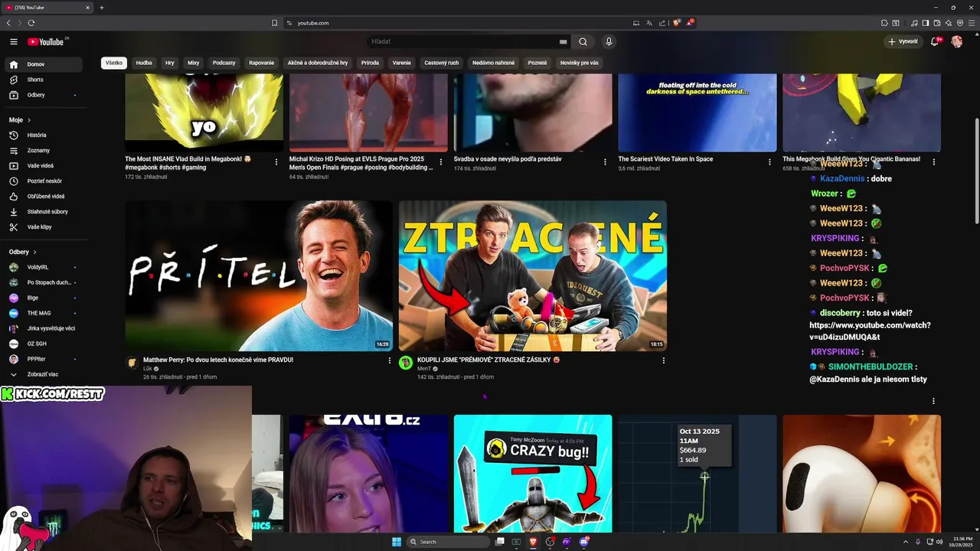The width and height of the screenshot is (980, 551).
Task: Open browser extensions puzzle icon
Action: (884, 23)
